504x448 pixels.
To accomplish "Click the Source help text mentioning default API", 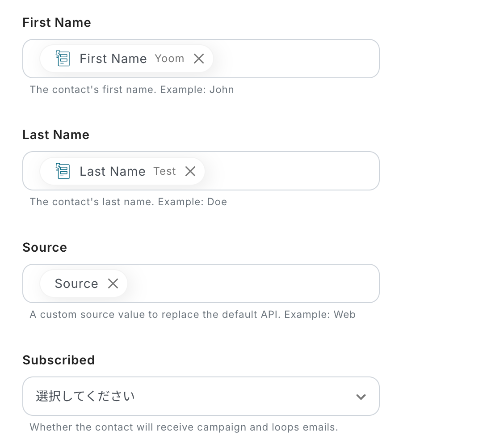I will pyautogui.click(x=193, y=315).
